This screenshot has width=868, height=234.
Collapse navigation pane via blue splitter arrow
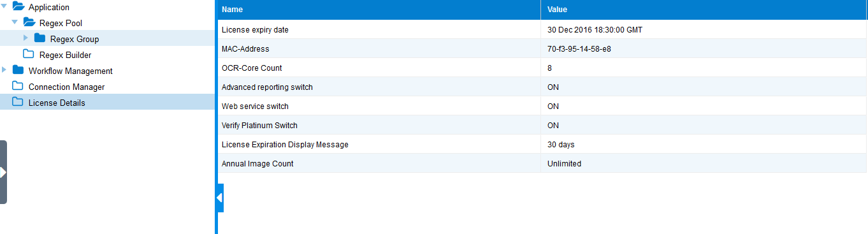pyautogui.click(x=220, y=198)
